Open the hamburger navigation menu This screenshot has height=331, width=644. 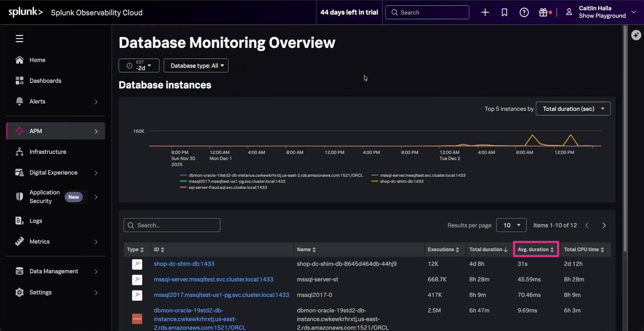[x=19, y=39]
